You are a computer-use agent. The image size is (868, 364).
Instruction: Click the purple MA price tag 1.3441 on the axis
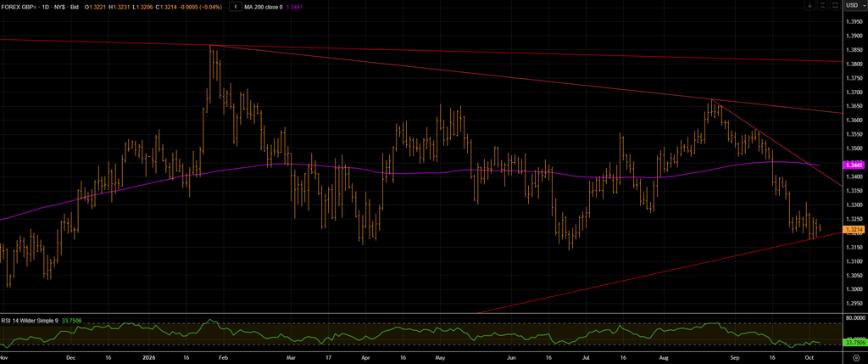853,165
